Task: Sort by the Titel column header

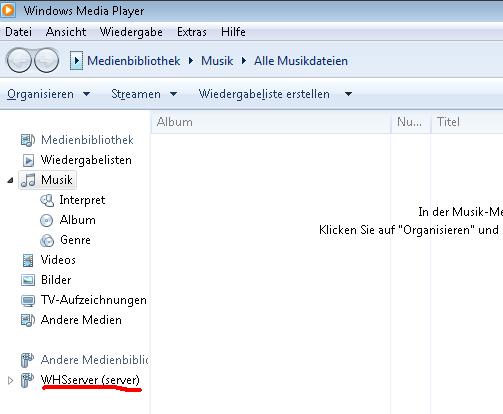Action: [x=467, y=122]
